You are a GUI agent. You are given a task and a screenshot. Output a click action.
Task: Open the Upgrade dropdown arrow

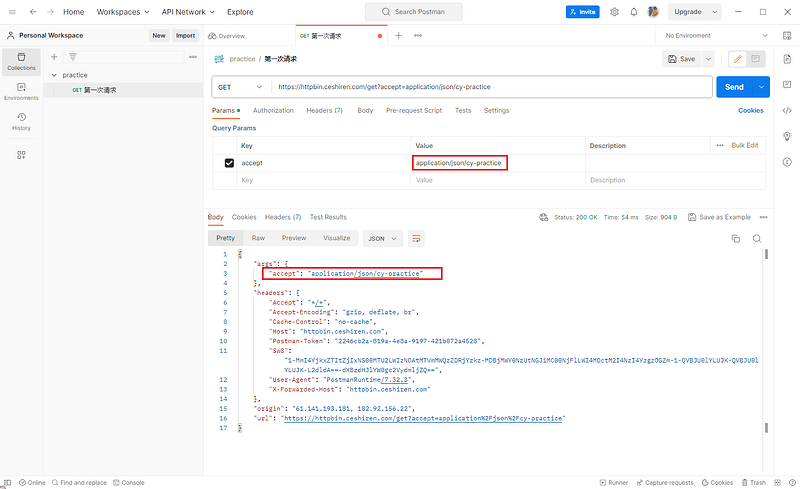click(x=714, y=12)
